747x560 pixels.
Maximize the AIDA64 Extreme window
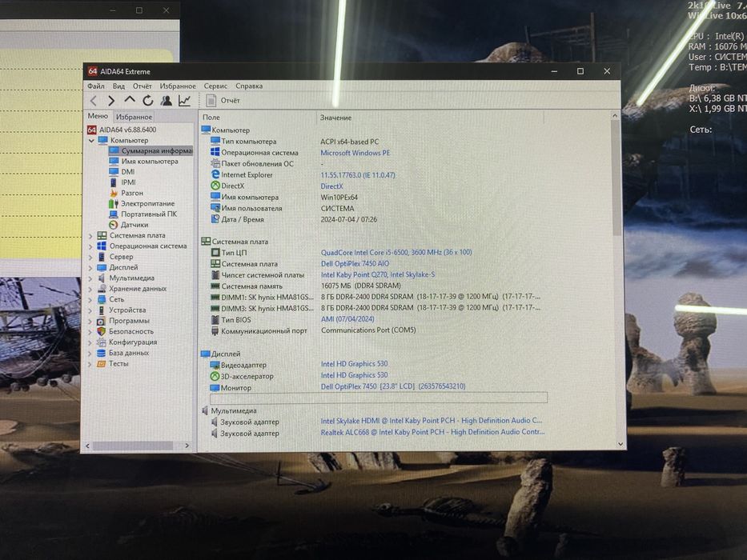[x=580, y=71]
